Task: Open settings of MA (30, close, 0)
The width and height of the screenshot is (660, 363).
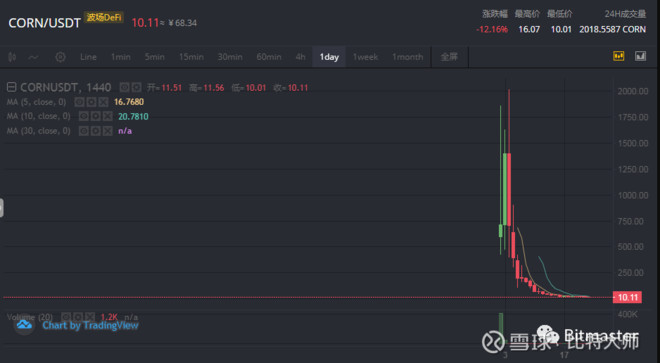Action: [x=96, y=131]
